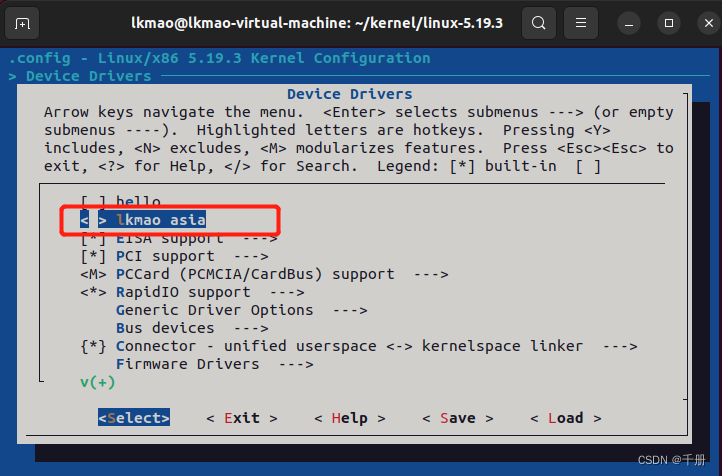Click the PCCard (PCMCIA/CardBus) support label
This screenshot has height=476, width=722.
(255, 274)
